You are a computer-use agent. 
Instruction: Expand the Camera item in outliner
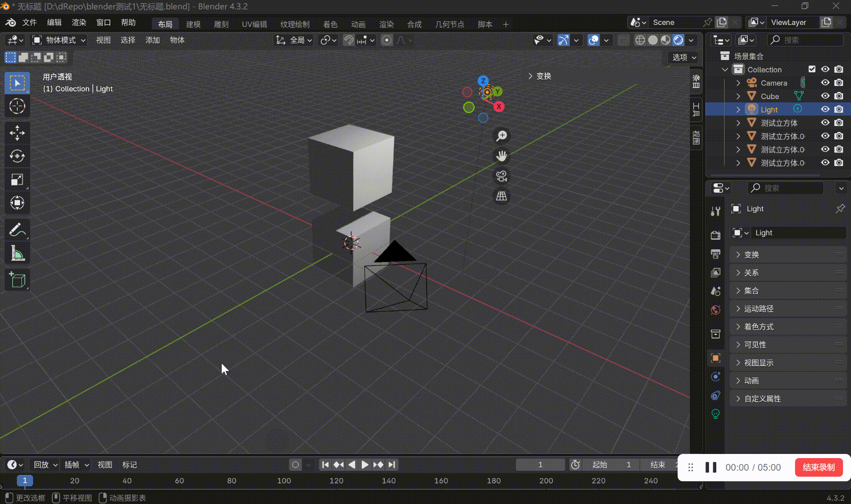click(738, 83)
